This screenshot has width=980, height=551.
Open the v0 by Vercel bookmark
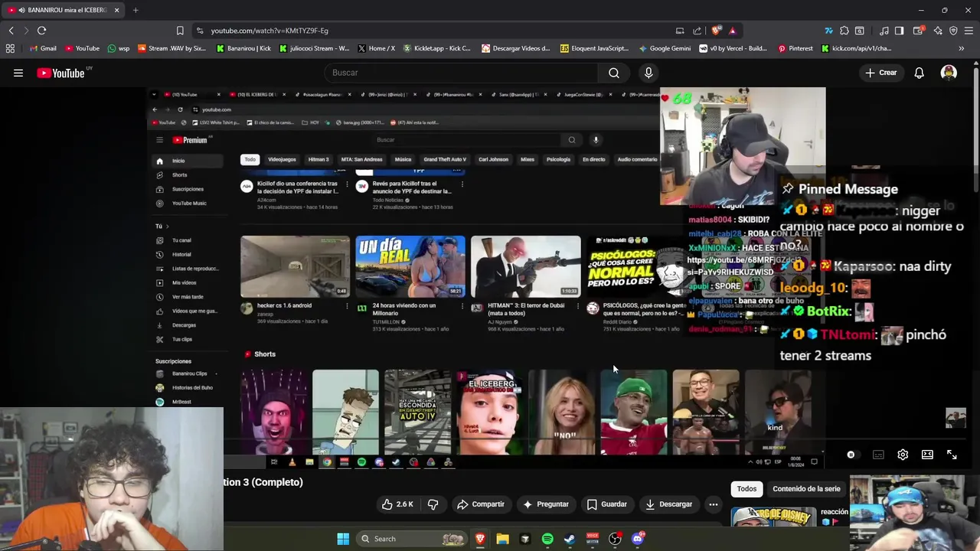pyautogui.click(x=733, y=48)
